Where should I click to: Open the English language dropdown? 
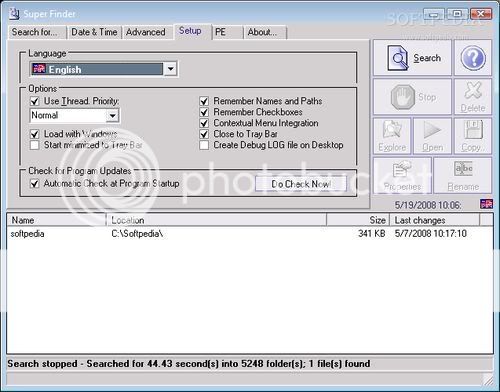[171, 69]
